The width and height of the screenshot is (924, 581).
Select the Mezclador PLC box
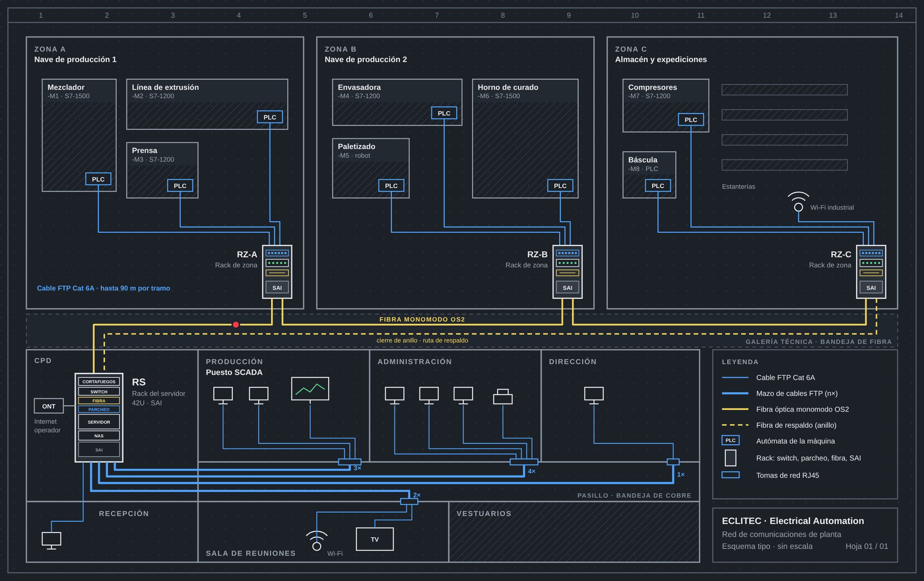[98, 179]
